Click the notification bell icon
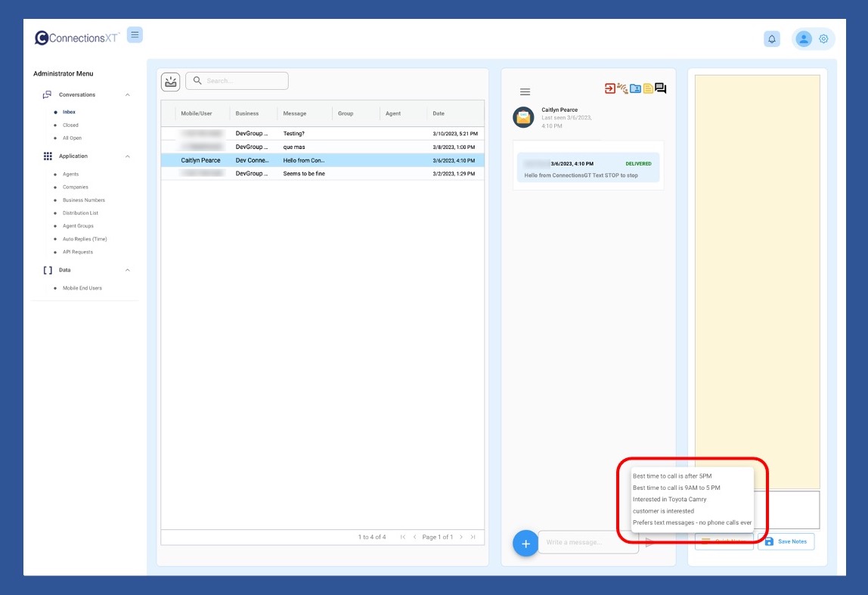The image size is (868, 595). (771, 39)
